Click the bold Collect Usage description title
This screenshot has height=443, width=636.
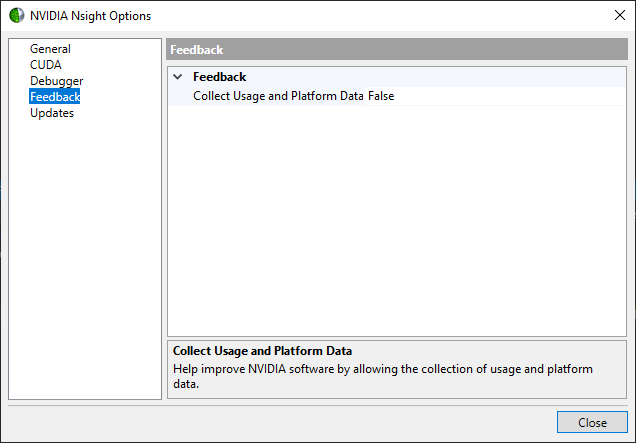tap(262, 351)
